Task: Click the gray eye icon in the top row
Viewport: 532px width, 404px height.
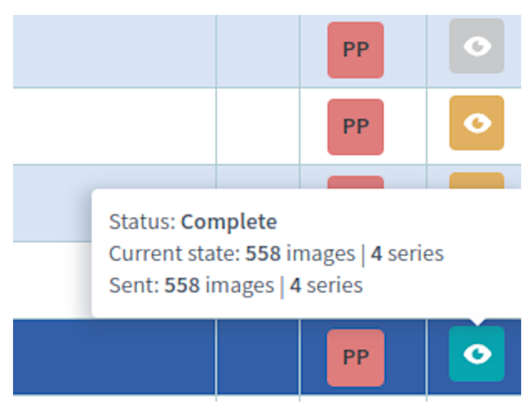Action: pos(476,46)
